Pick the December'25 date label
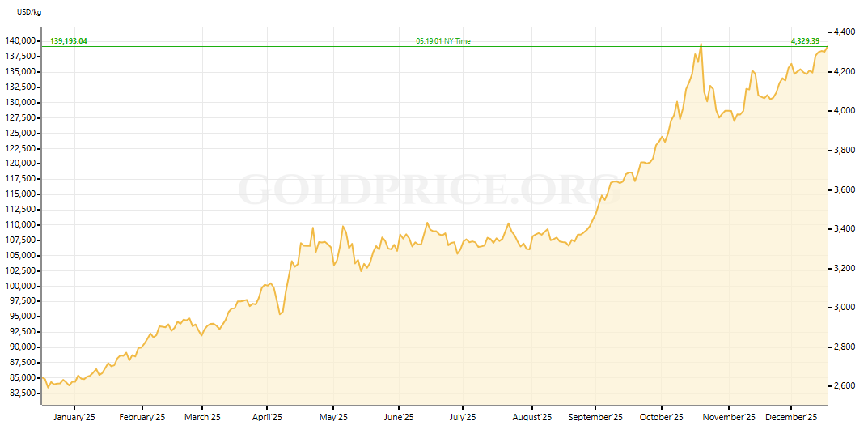This screenshot has height=434, width=868. pyautogui.click(x=792, y=417)
